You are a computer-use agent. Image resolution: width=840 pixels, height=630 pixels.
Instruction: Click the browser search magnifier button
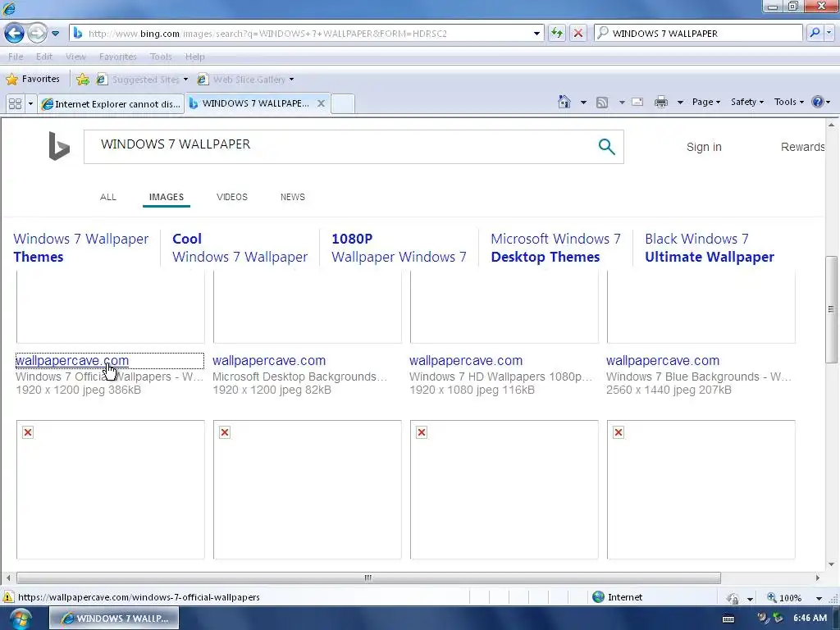pos(815,33)
